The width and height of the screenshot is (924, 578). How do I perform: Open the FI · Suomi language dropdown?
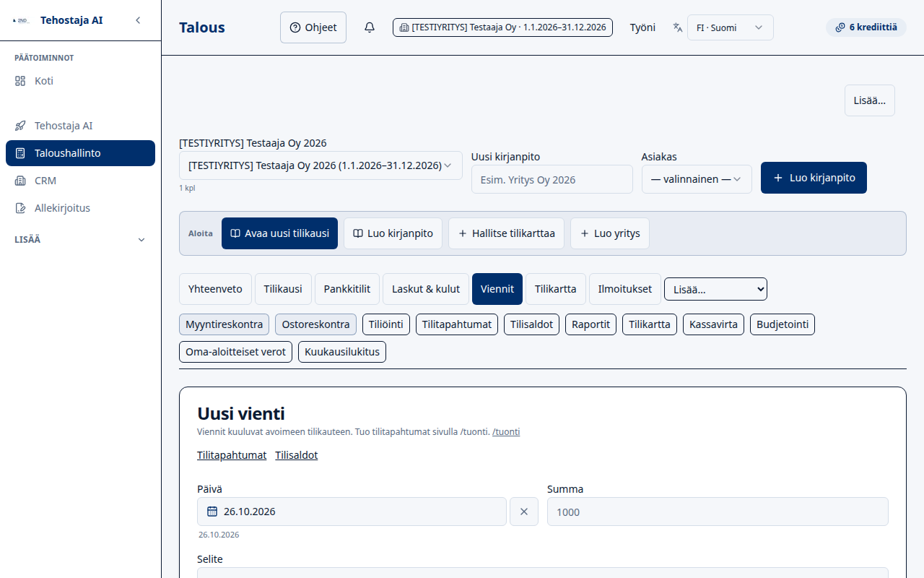click(730, 27)
